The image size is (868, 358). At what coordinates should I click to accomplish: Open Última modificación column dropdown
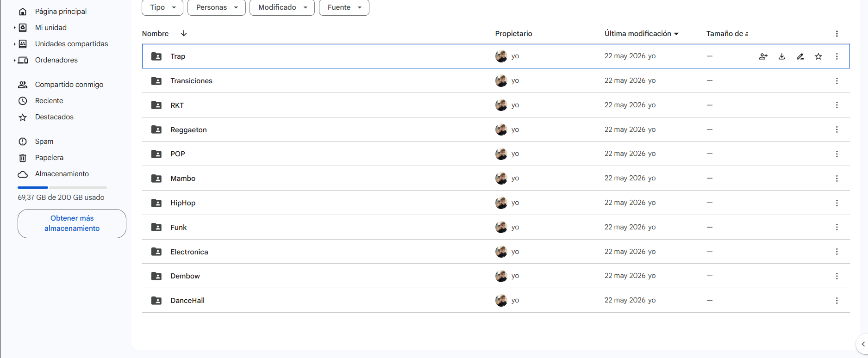[x=676, y=34]
